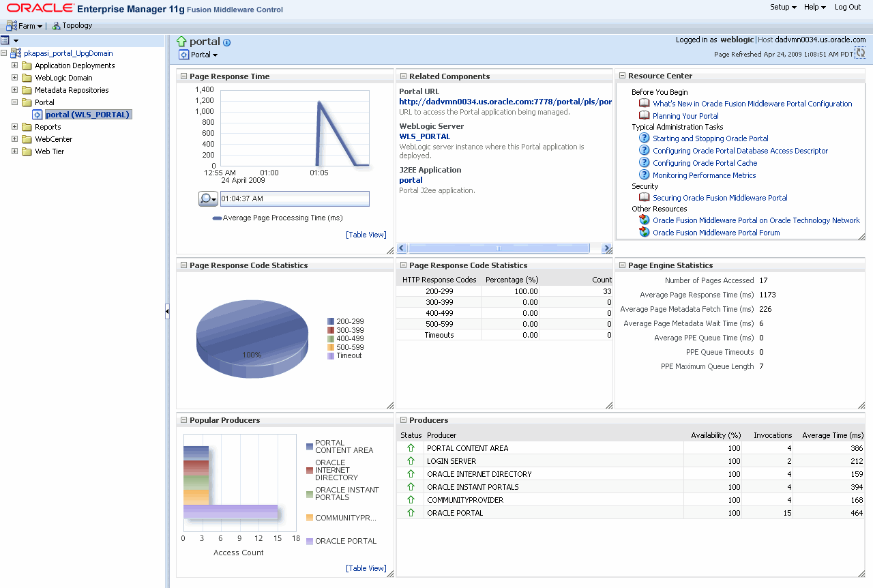Click the info icon beside portal title

coord(226,42)
